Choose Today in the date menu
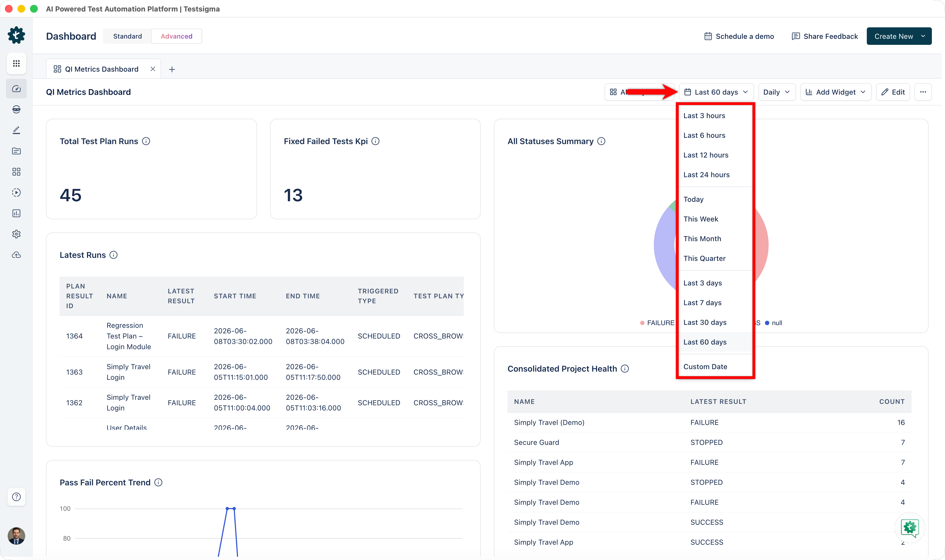Screen dimensions: 945x560 point(715,199)
